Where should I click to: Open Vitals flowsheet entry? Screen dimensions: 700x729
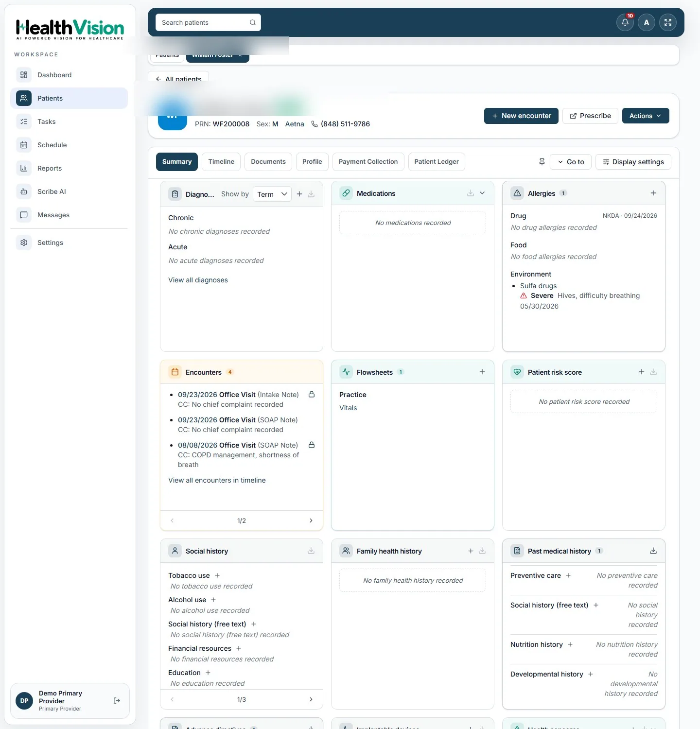[x=348, y=408]
